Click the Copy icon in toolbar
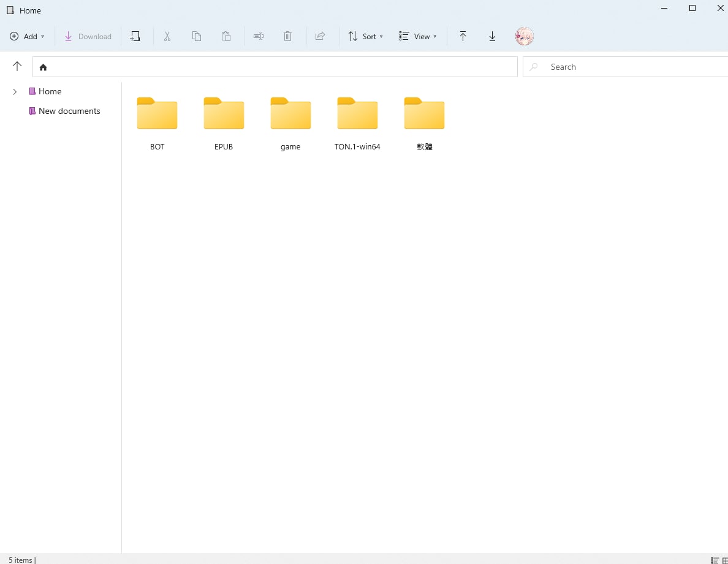The height and width of the screenshot is (564, 728). pyautogui.click(x=197, y=37)
